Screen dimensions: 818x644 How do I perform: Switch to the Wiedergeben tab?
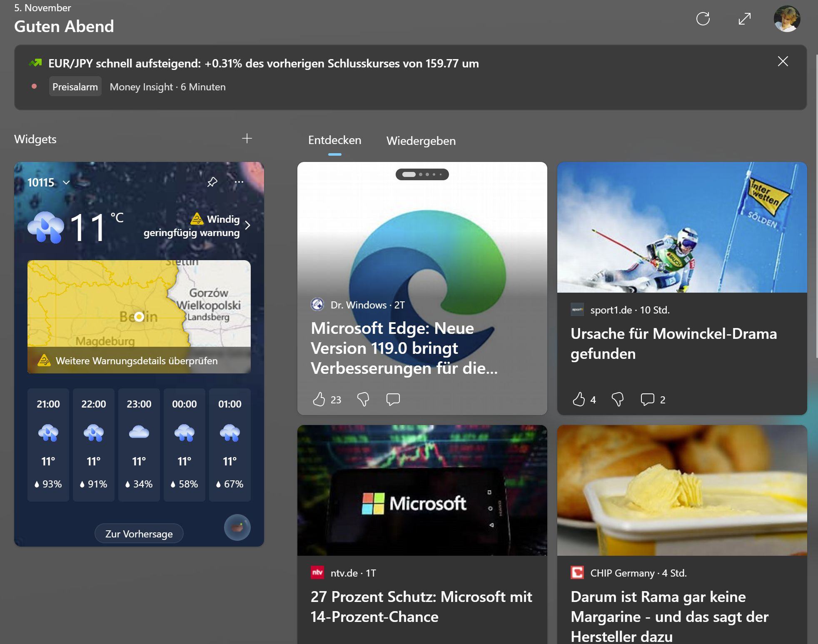click(x=421, y=141)
